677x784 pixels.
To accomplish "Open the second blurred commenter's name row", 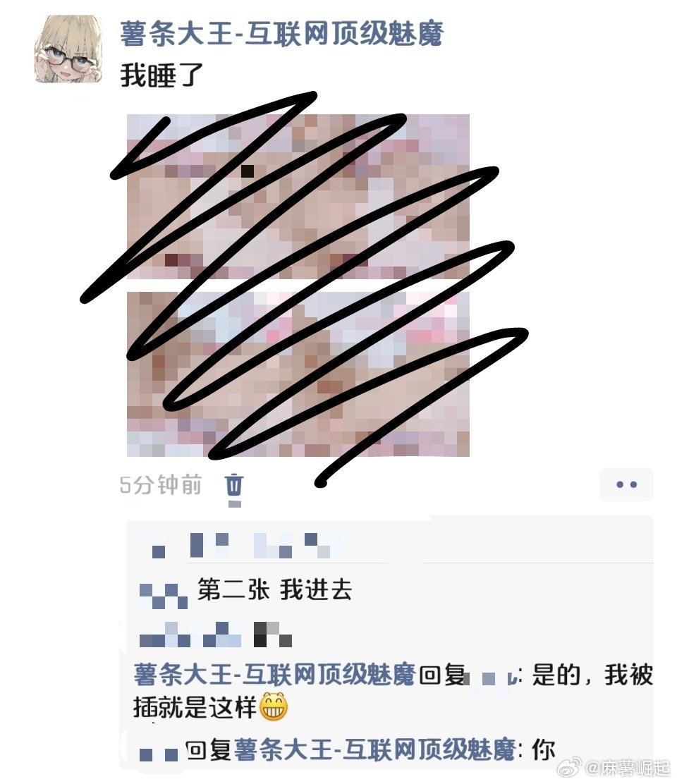I will (x=216, y=635).
